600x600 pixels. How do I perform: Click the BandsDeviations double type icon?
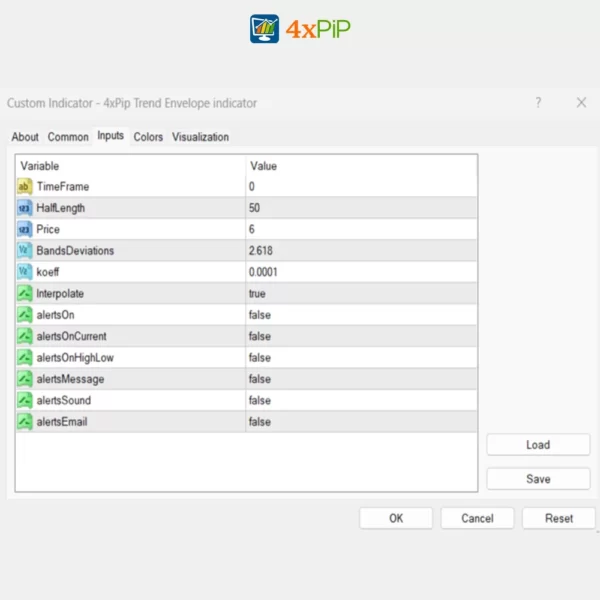click(x=25, y=251)
